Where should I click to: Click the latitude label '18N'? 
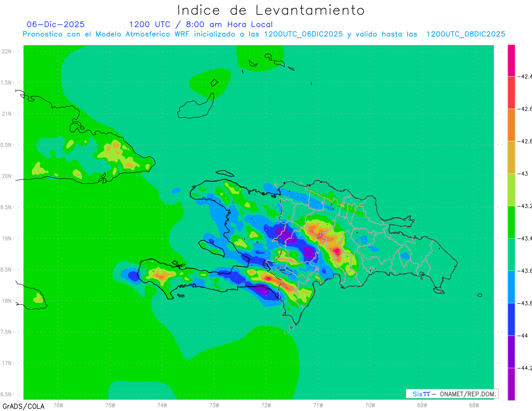7,301
